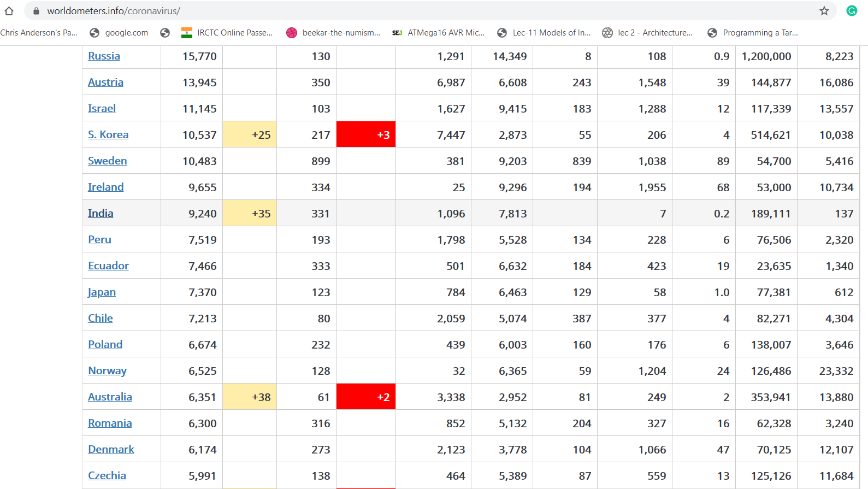Click the SEJ ATMega16 bookmark icon
Screen dimensions: 868x489
click(397, 33)
